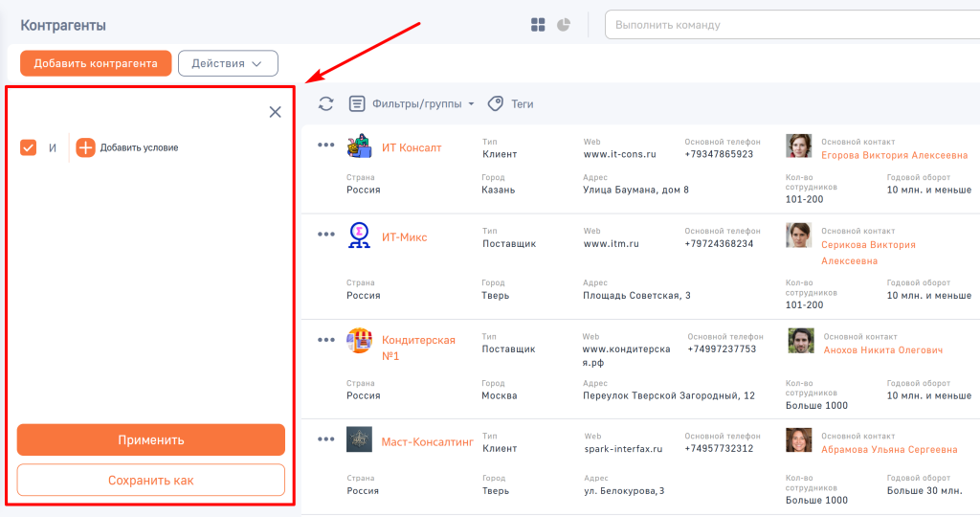Click the orange plus Добавить условие icon
The width and height of the screenshot is (980, 517).
[86, 147]
